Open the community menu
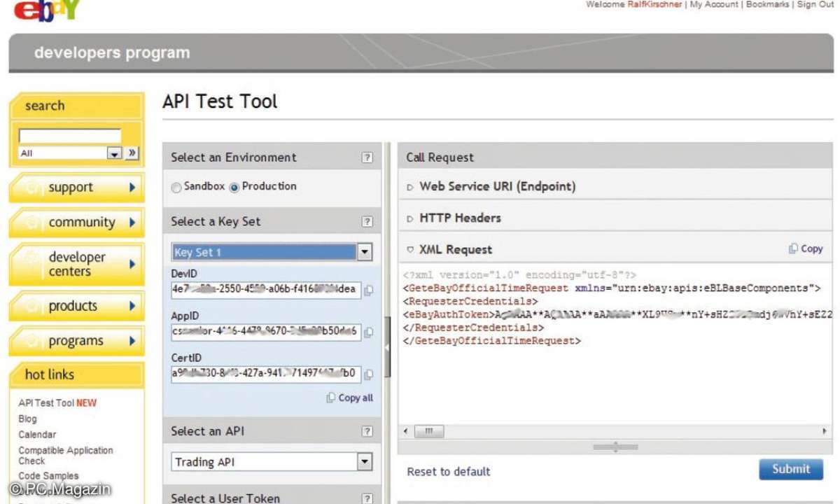Image resolution: width=840 pixels, height=504 pixels. pyautogui.click(x=76, y=223)
